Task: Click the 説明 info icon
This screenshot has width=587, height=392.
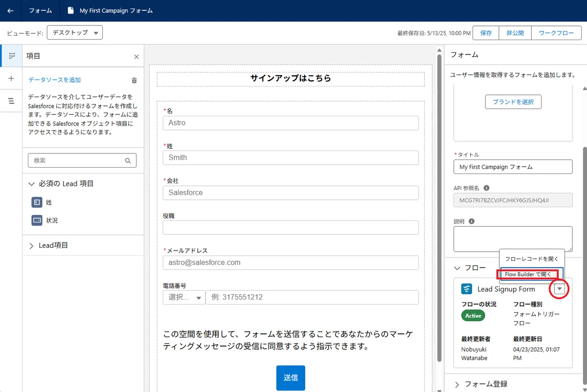Action: pos(472,221)
